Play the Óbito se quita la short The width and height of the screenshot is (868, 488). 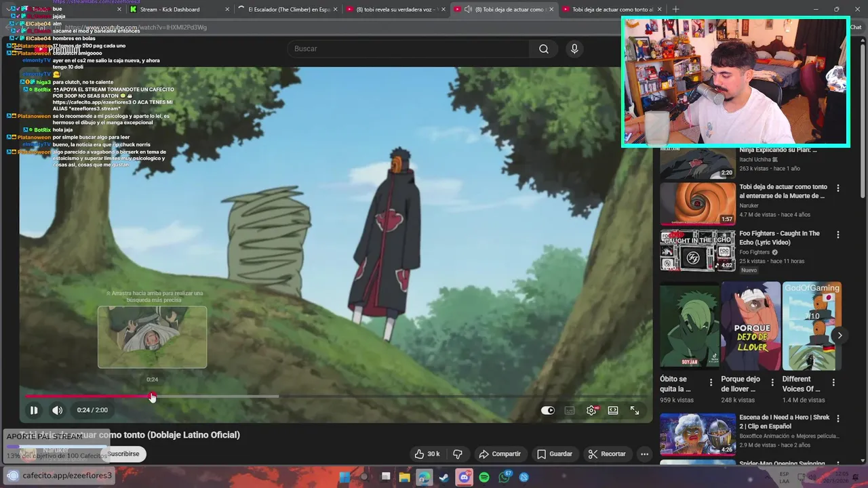click(x=690, y=326)
